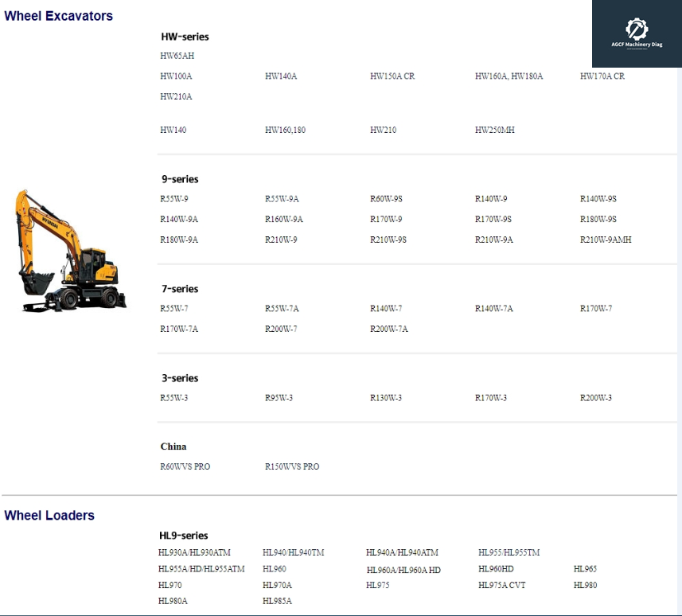
Task: Select the HL930A/HL930ATM loader model
Action: pos(198,552)
